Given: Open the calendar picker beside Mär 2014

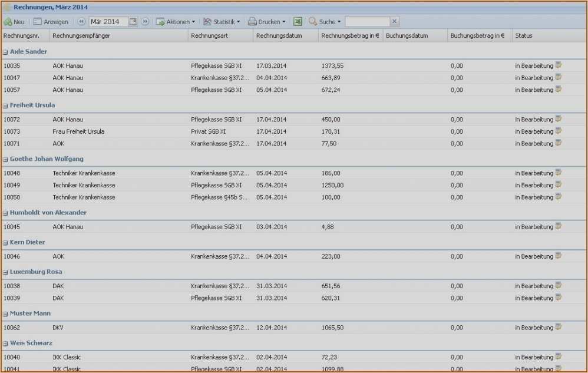Looking at the screenshot, I should pos(133,22).
